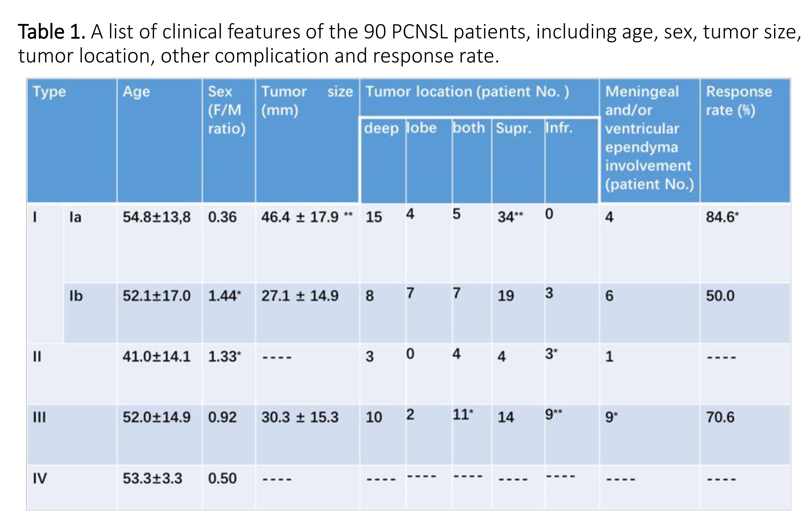Click the tumor size 30.3 ± 15.3

pyautogui.click(x=300, y=417)
